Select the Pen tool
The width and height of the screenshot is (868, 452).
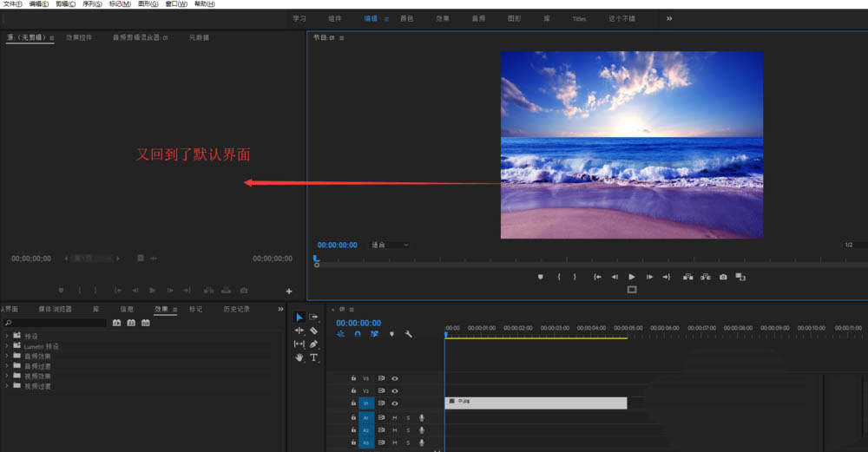tap(314, 344)
